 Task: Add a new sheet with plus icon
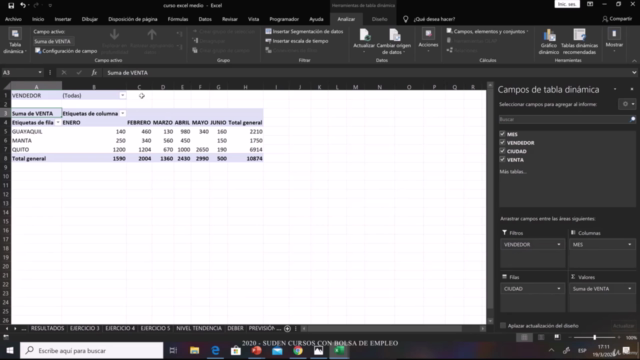287,329
